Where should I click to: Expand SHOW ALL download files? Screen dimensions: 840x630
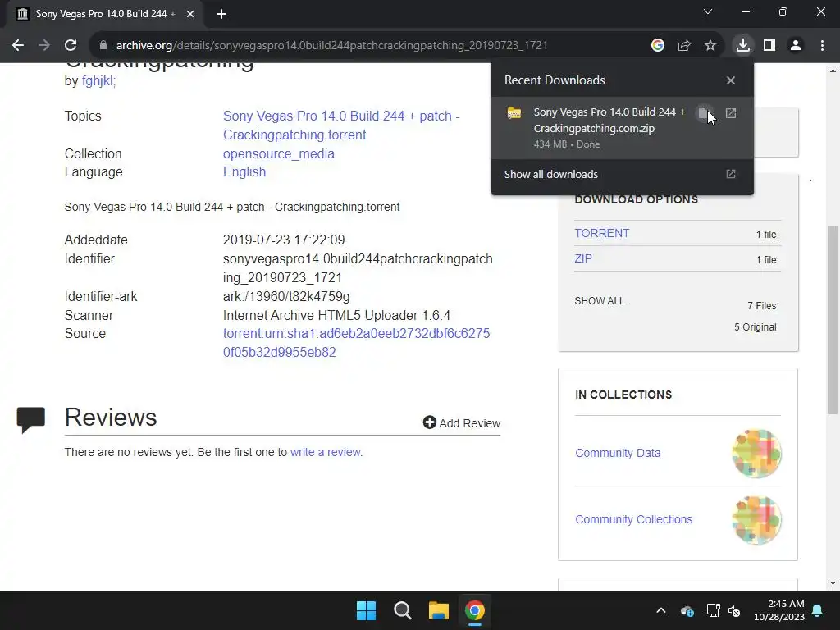(599, 301)
